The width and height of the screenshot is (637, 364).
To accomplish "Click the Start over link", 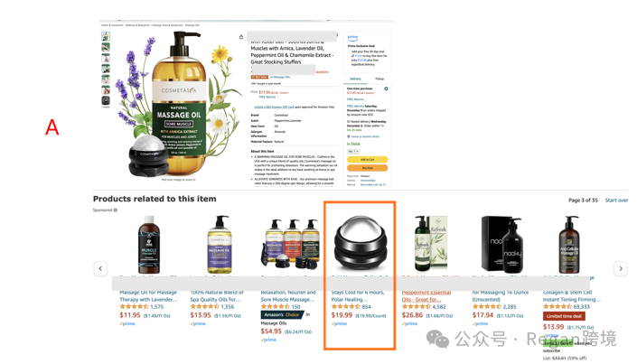I will point(616,200).
